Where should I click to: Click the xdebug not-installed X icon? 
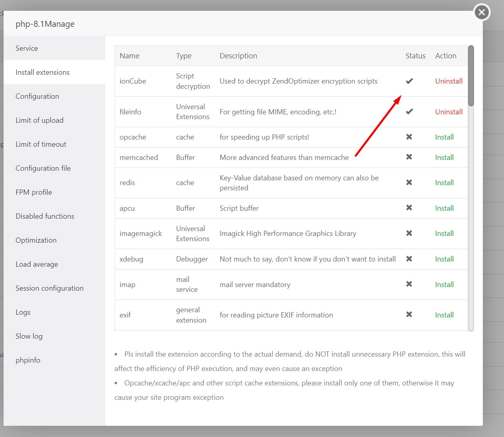[409, 259]
